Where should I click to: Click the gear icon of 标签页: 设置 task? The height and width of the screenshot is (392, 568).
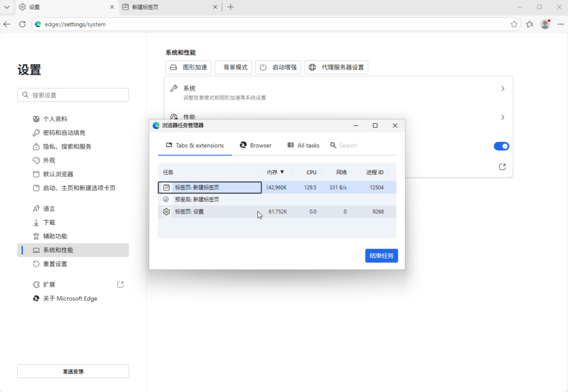point(166,212)
